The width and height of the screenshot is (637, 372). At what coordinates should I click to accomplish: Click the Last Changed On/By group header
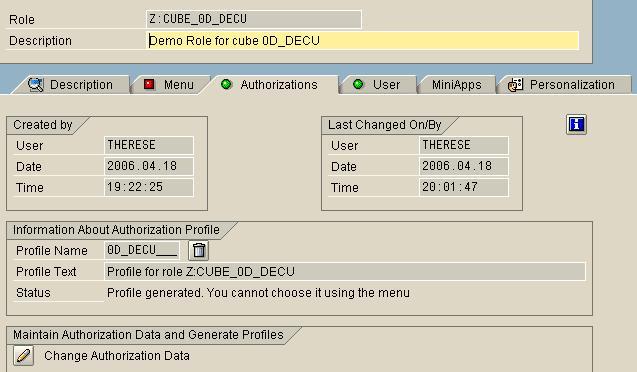[x=385, y=125]
